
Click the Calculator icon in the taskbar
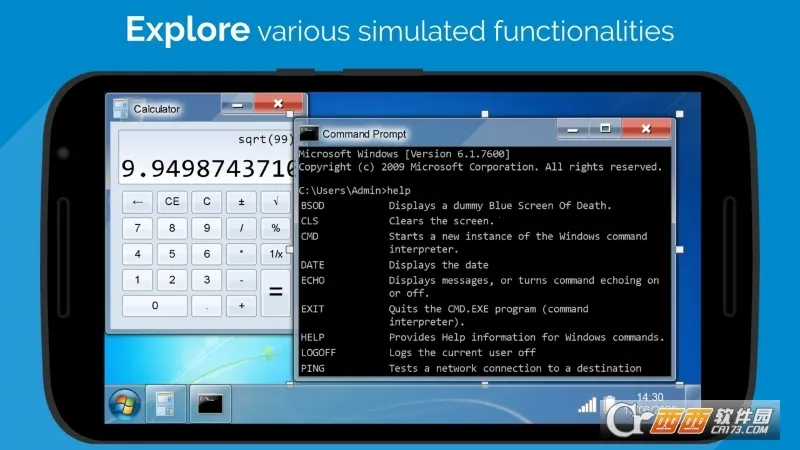(163, 404)
